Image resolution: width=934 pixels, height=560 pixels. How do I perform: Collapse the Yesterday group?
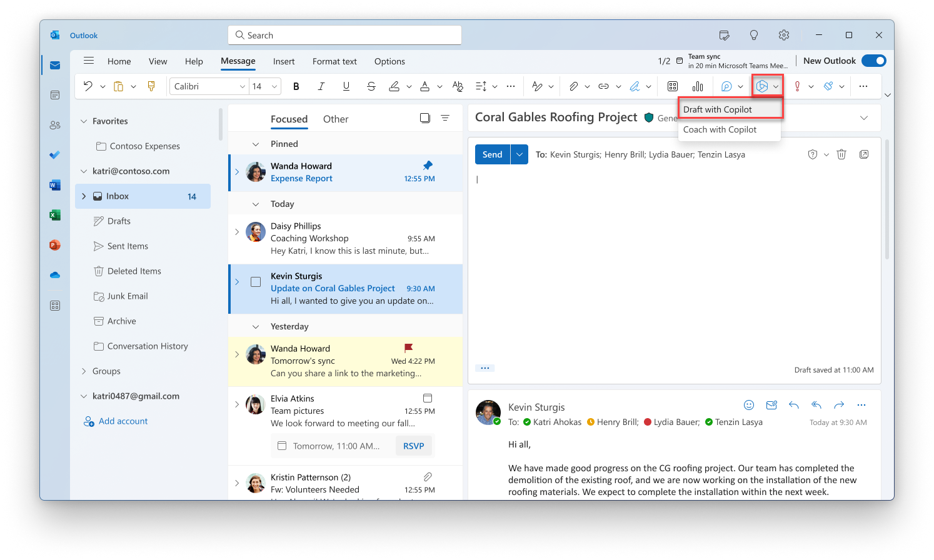pos(256,327)
